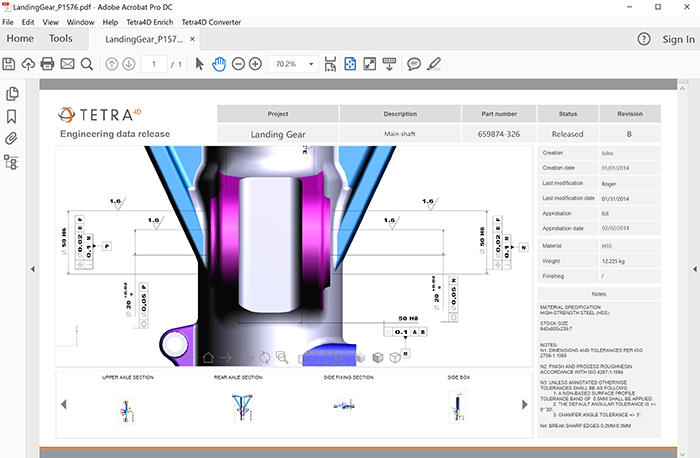
Task: Click the page number input field
Action: (x=154, y=64)
